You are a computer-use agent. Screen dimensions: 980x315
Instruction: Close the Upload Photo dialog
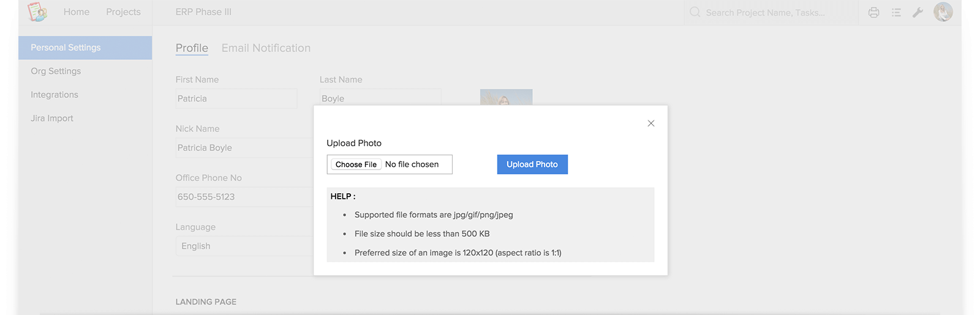coord(651,124)
